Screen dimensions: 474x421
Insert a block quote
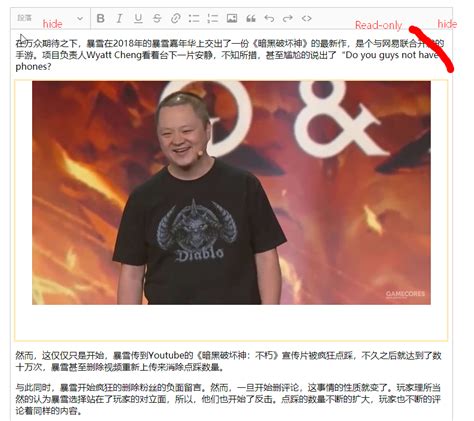click(251, 18)
